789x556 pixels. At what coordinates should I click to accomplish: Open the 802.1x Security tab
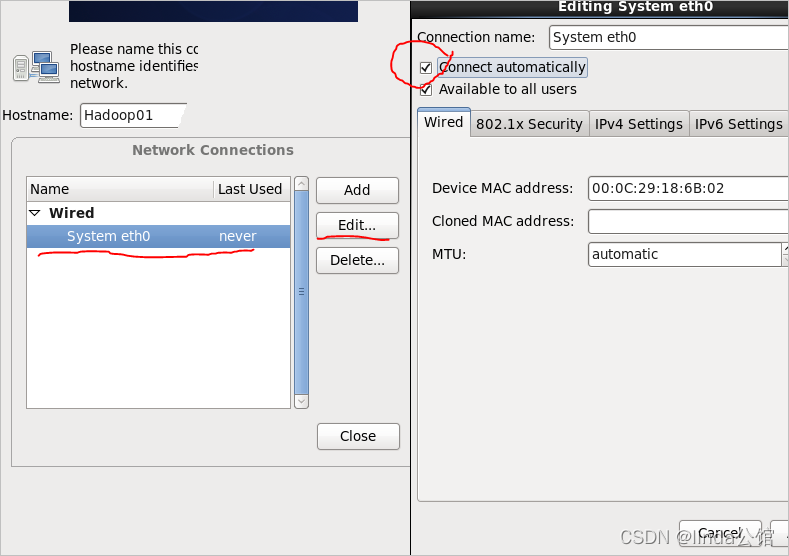coord(529,124)
